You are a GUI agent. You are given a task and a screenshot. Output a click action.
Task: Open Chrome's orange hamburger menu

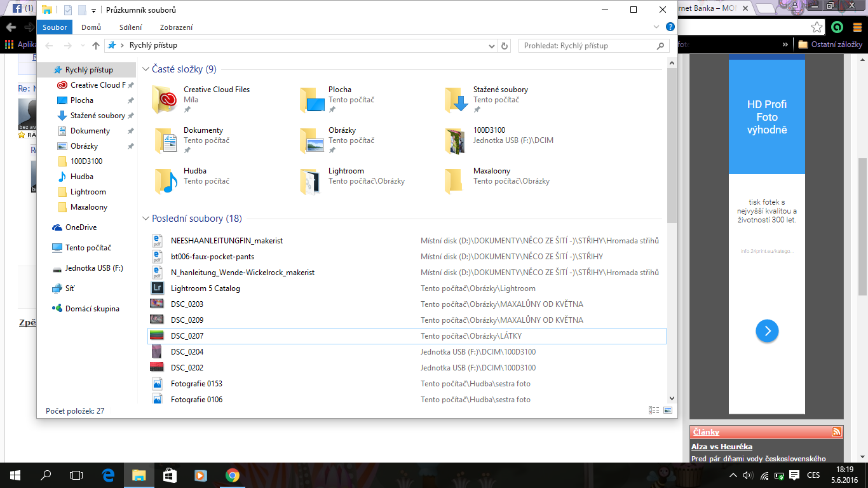(x=856, y=27)
